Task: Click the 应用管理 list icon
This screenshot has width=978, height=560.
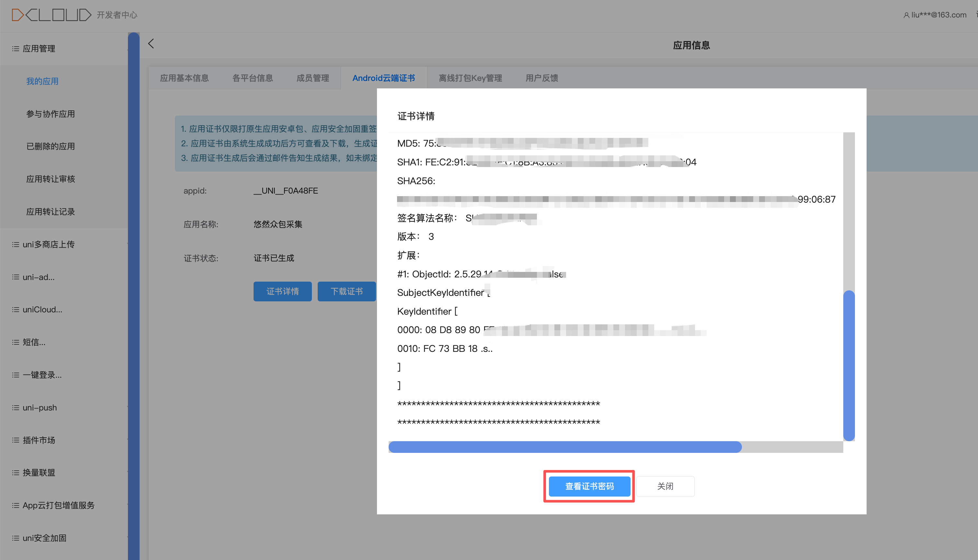Action: tap(16, 49)
